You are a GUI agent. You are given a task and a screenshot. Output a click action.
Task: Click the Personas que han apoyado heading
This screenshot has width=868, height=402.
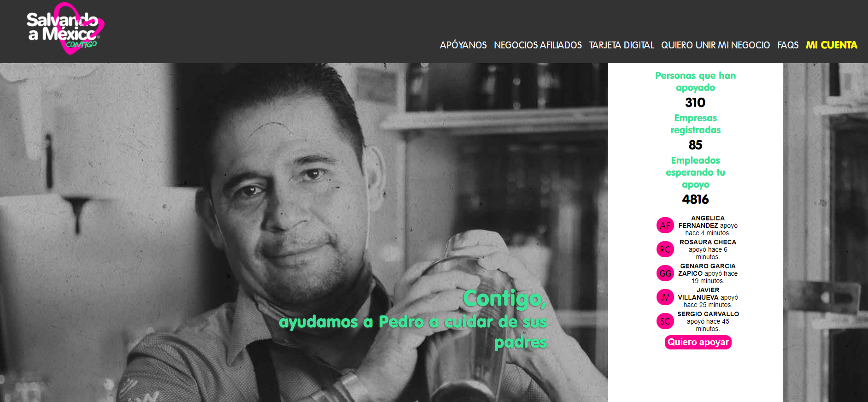click(x=695, y=82)
